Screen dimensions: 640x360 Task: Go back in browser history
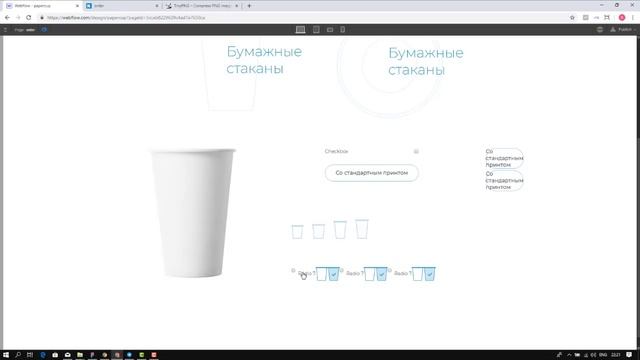click(7, 18)
